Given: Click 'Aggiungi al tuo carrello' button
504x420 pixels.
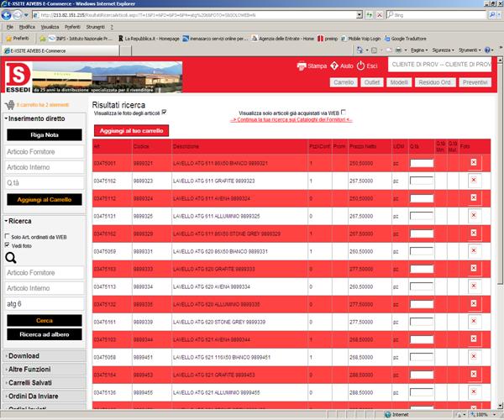Looking at the screenshot, I should point(129,132).
